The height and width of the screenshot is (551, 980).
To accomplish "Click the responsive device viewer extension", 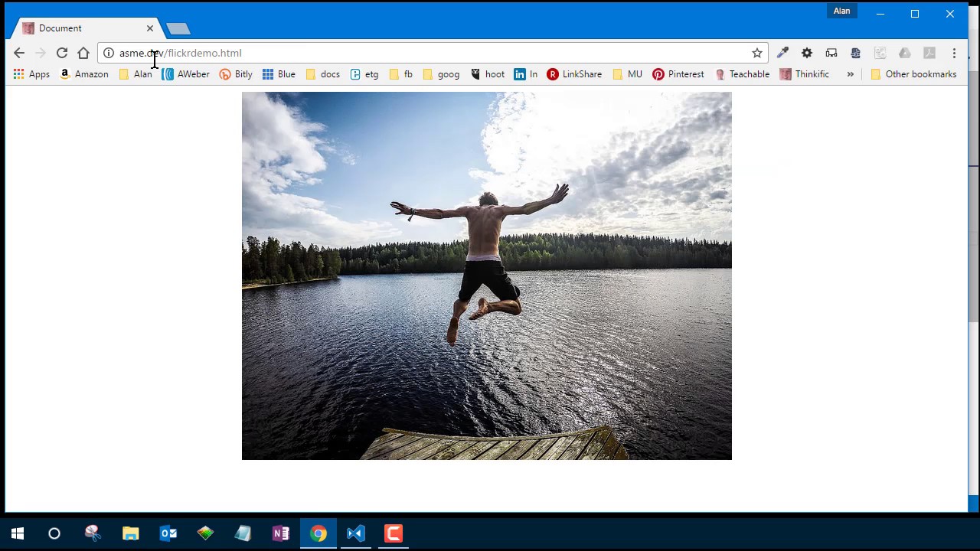I will 831,53.
